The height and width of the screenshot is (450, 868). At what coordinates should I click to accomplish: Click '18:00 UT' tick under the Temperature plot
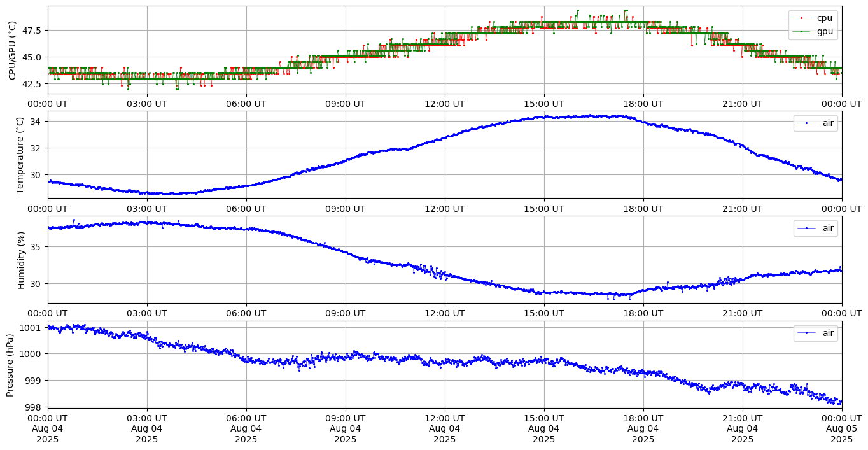tap(643, 208)
